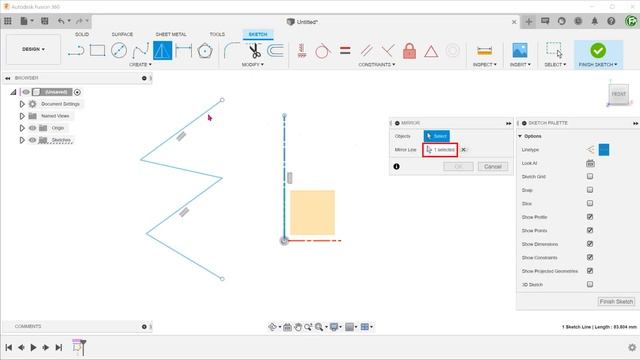The width and height of the screenshot is (640, 360).
Task: Open the Insert dropdown menu
Action: [x=520, y=64]
